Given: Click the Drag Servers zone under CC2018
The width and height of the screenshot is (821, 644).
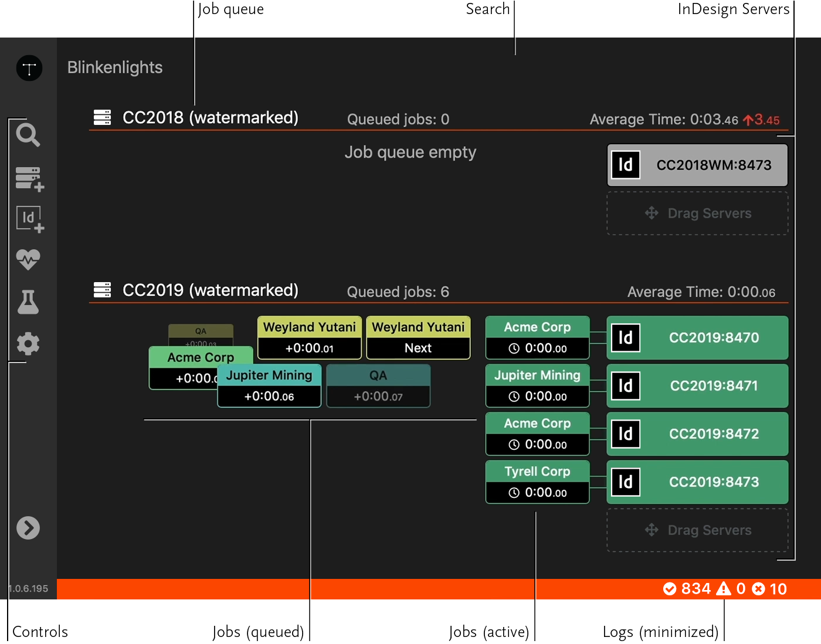Looking at the screenshot, I should (x=697, y=213).
